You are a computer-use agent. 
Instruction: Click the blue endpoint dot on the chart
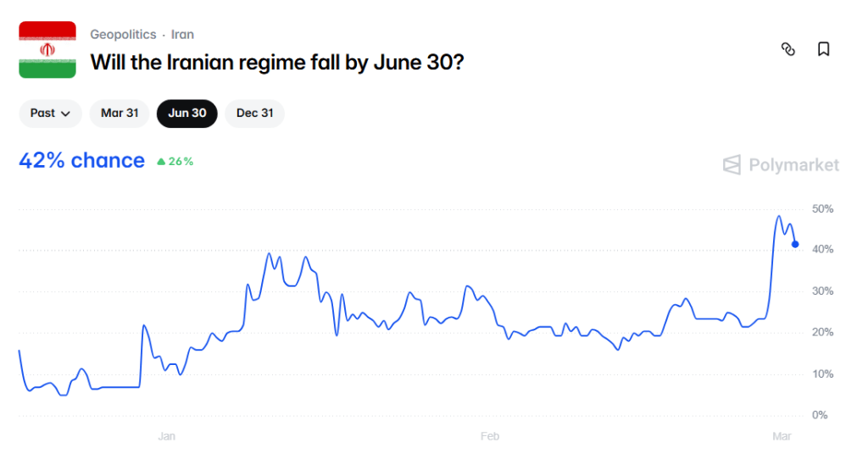click(x=795, y=245)
